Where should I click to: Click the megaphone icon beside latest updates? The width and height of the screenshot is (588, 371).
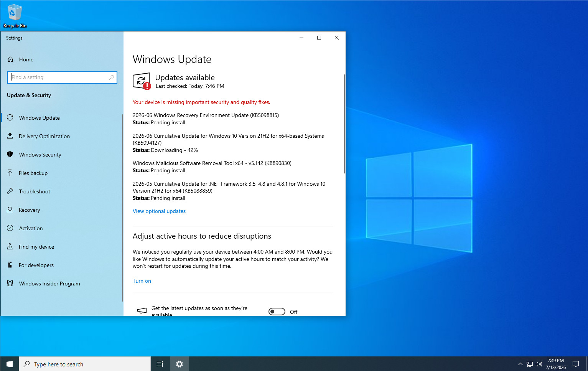142,311
